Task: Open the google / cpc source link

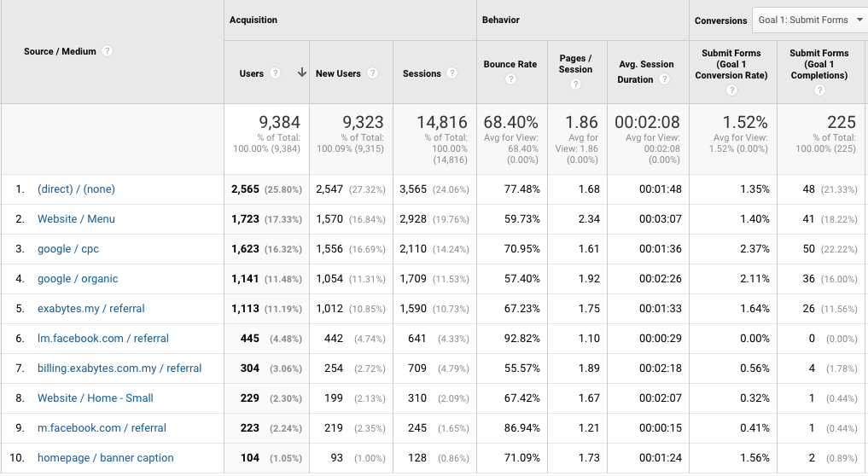Action: pos(68,249)
